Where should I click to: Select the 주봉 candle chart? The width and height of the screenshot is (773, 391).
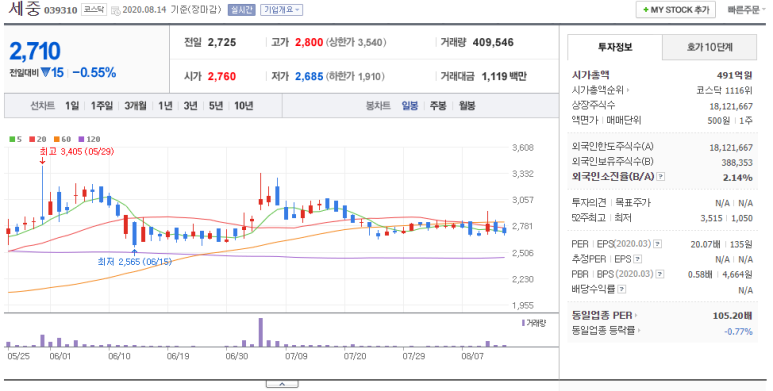click(438, 106)
